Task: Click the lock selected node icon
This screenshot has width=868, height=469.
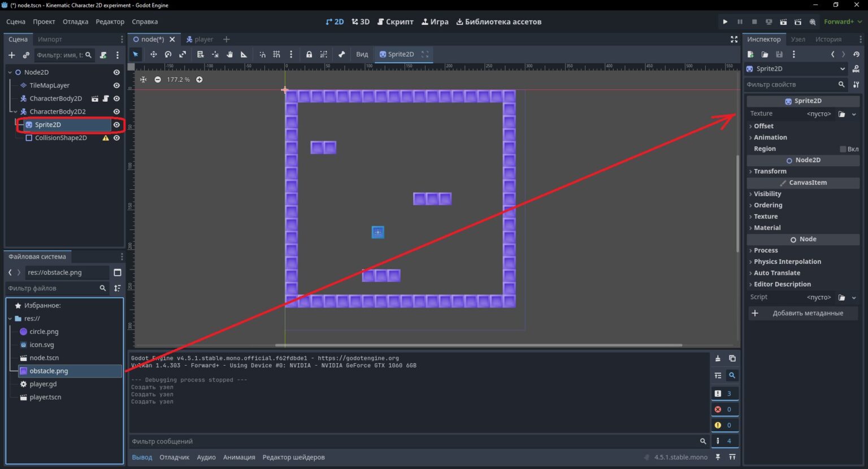Action: tap(309, 54)
